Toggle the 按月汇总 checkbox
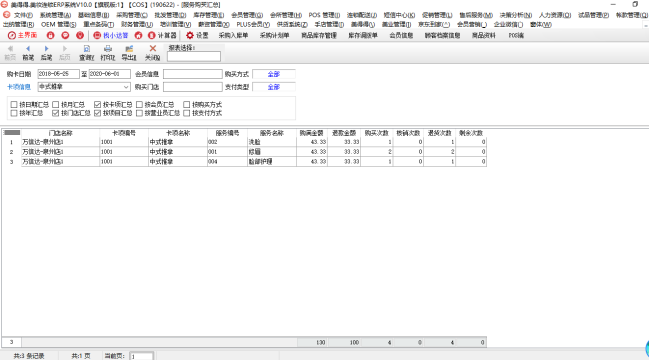The height and width of the screenshot is (361, 650). (x=56, y=104)
